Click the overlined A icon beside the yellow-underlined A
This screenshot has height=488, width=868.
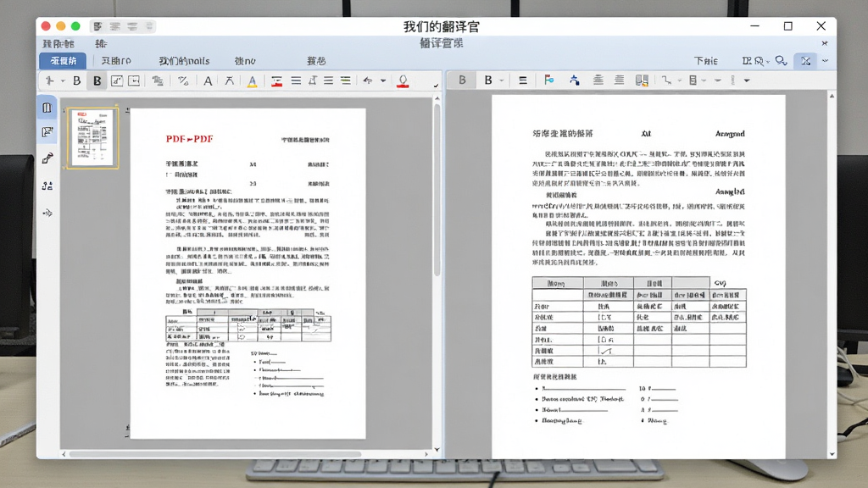click(x=229, y=80)
